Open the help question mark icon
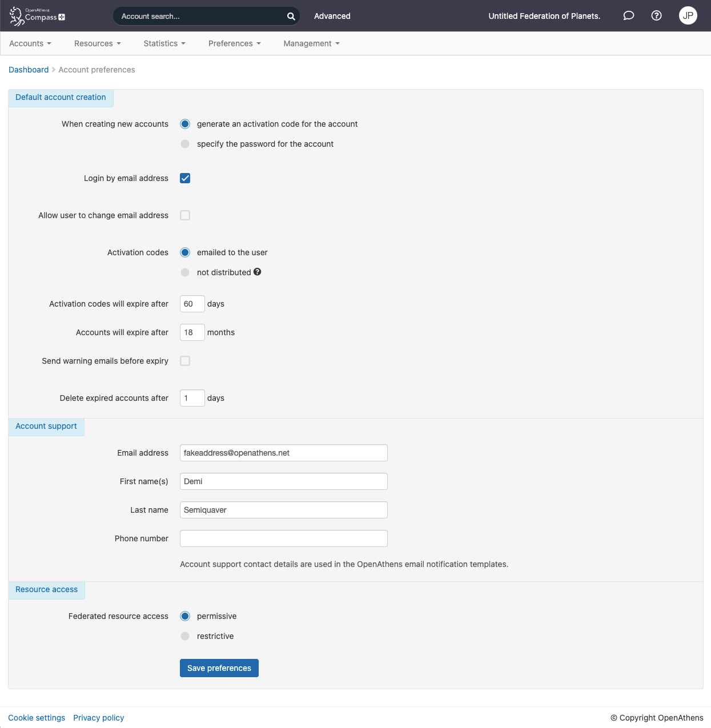This screenshot has width=711, height=728. point(656,15)
